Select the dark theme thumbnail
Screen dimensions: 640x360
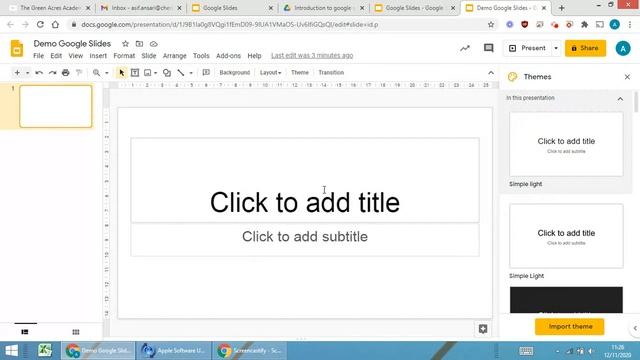(566, 300)
